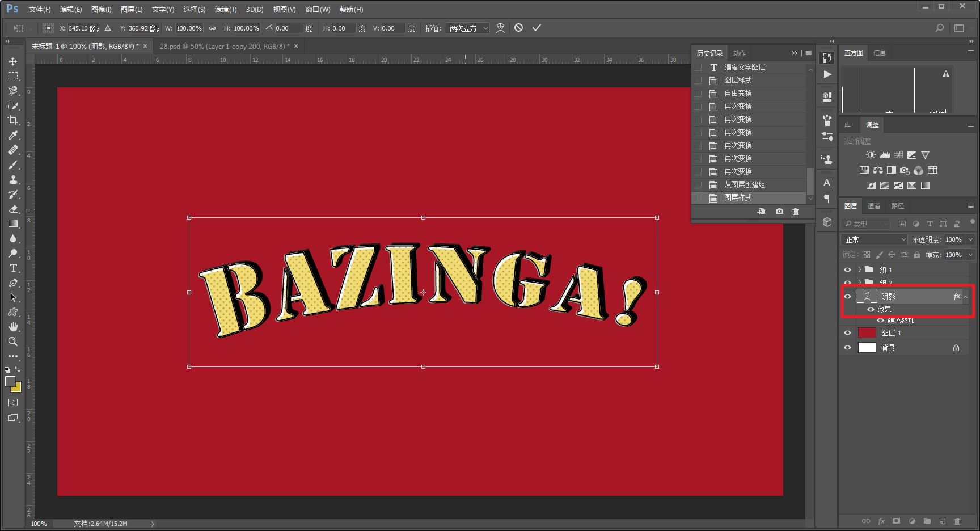Switch to the 动作 actions tab

(x=740, y=53)
